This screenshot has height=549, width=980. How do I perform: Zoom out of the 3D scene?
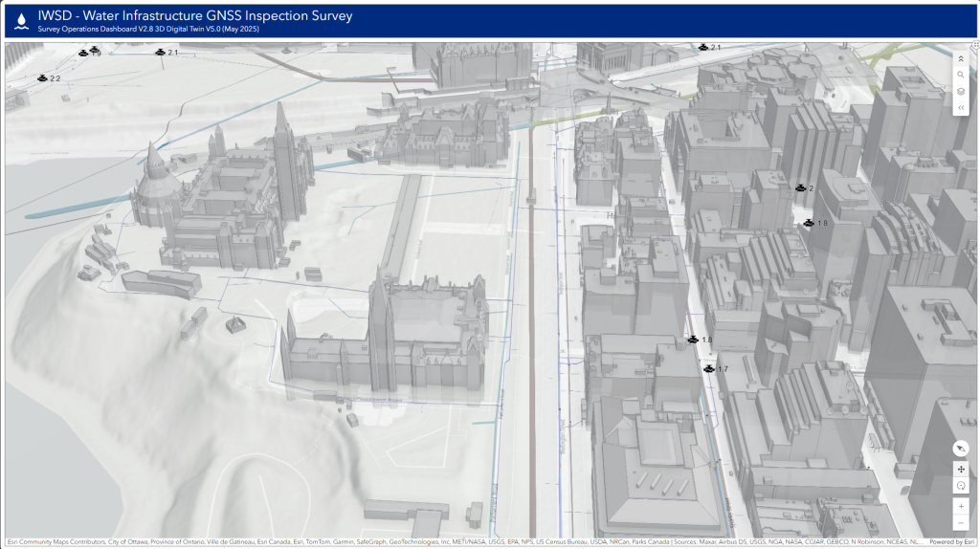coord(960,522)
